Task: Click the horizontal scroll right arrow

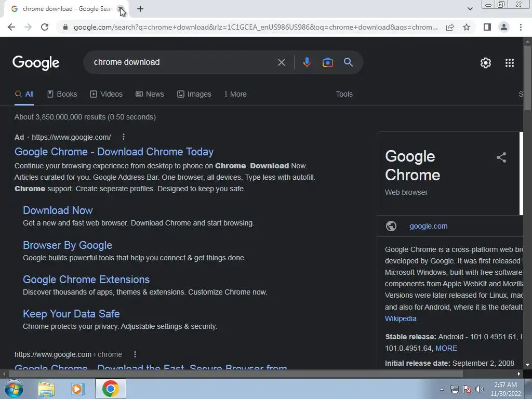Action: click(x=519, y=374)
